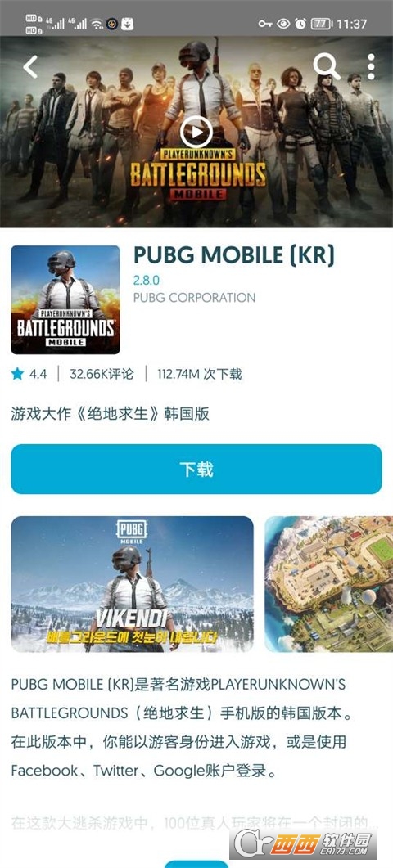
Task: Tap the PUBG MOBILE app icon
Action: [65, 299]
